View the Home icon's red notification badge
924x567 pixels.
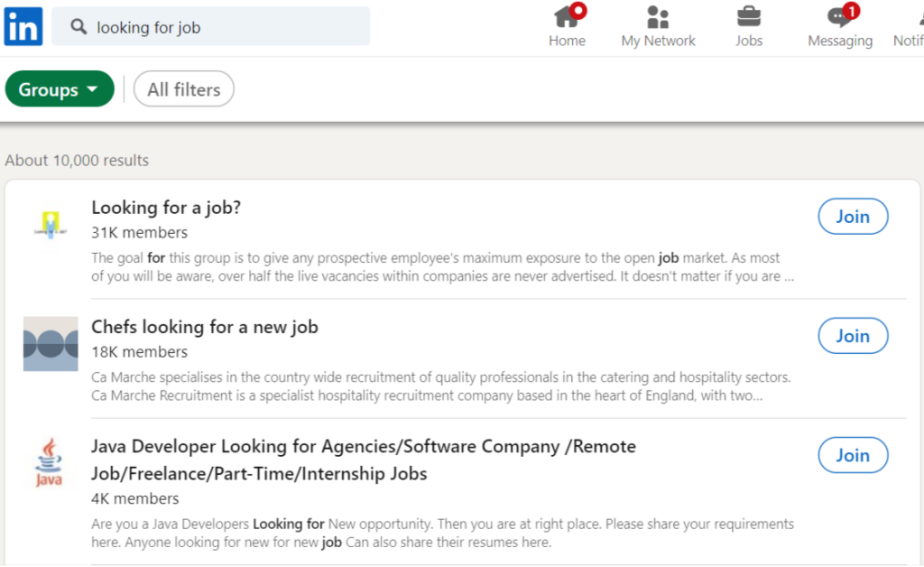[x=578, y=9]
